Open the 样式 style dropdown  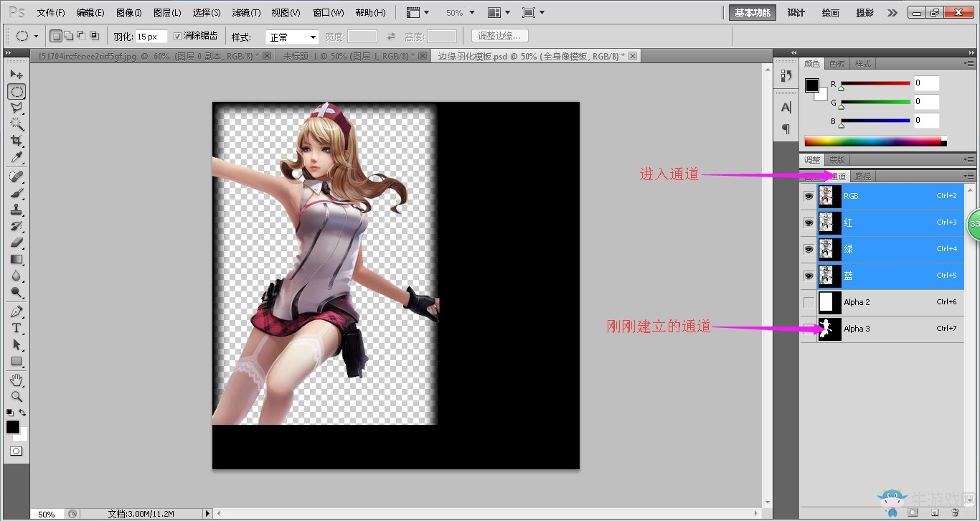[292, 37]
